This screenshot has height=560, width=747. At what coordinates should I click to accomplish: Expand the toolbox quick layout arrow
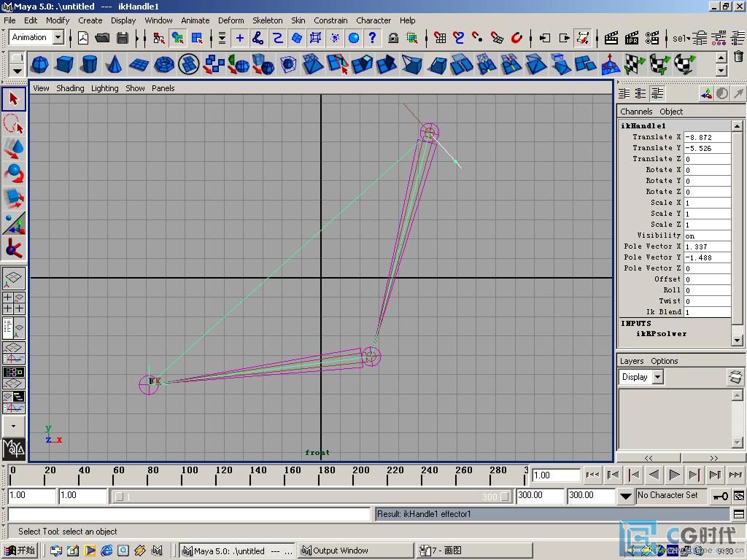(14, 426)
